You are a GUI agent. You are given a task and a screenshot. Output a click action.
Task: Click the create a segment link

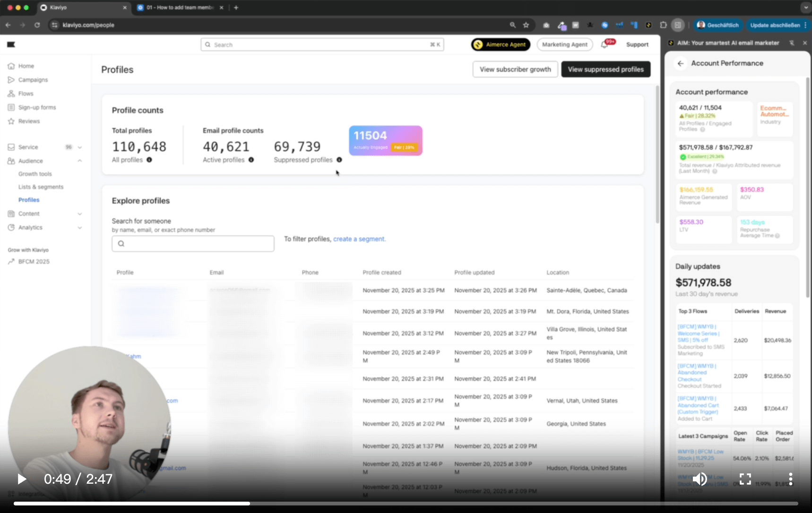point(359,239)
